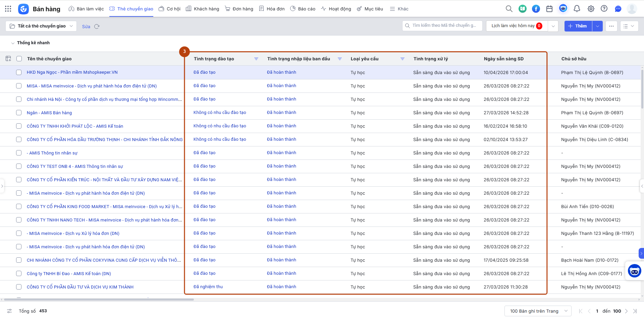The image size is (644, 320).
Task: Select the CÔNG TY TEST ONB 4 checkbox
Action: pos(19,166)
